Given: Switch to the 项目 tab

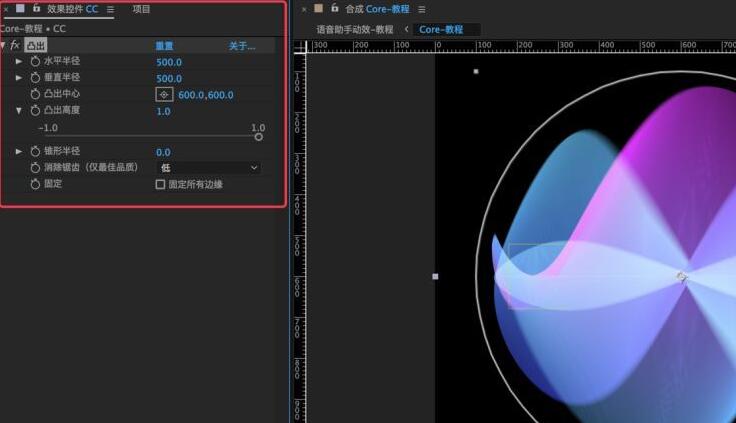Looking at the screenshot, I should click(141, 9).
